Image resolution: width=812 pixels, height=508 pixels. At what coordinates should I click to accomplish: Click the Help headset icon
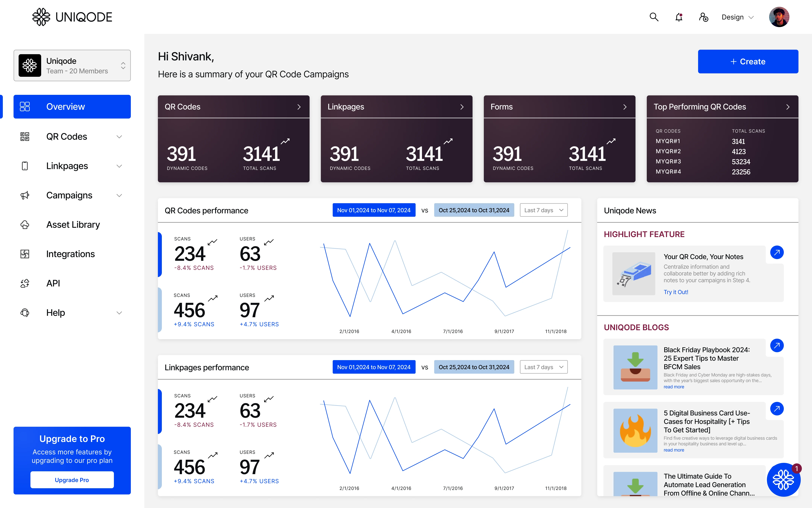[x=25, y=313]
